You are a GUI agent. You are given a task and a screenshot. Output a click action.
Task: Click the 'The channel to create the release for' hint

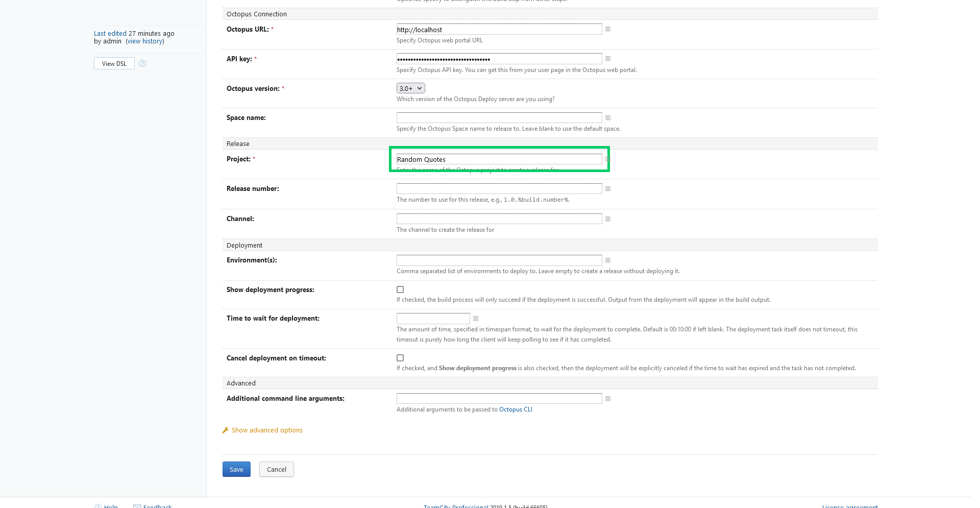(x=445, y=230)
